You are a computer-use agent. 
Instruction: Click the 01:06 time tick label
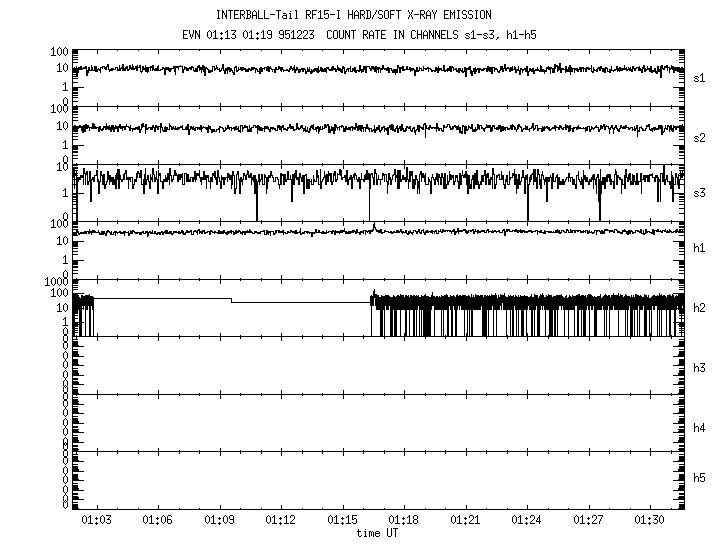click(x=158, y=521)
